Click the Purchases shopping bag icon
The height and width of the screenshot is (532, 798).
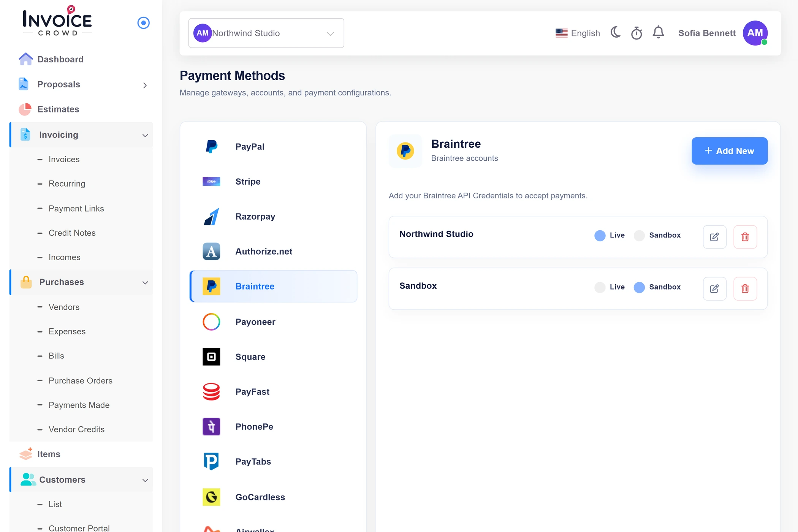point(26,282)
